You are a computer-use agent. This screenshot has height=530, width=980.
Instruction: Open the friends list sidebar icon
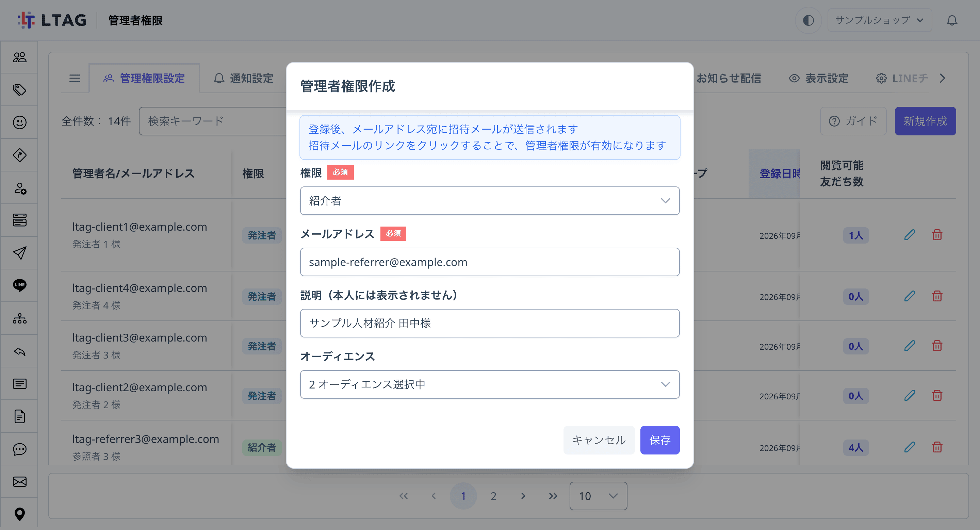pos(19,57)
